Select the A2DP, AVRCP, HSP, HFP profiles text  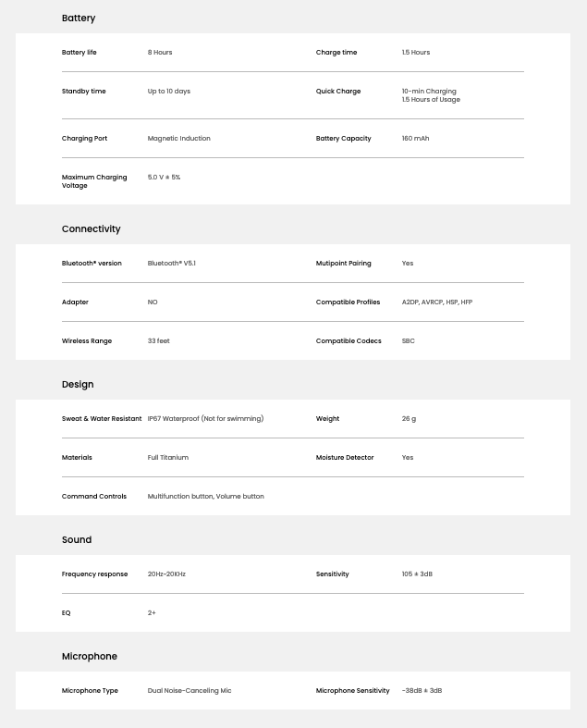point(436,302)
